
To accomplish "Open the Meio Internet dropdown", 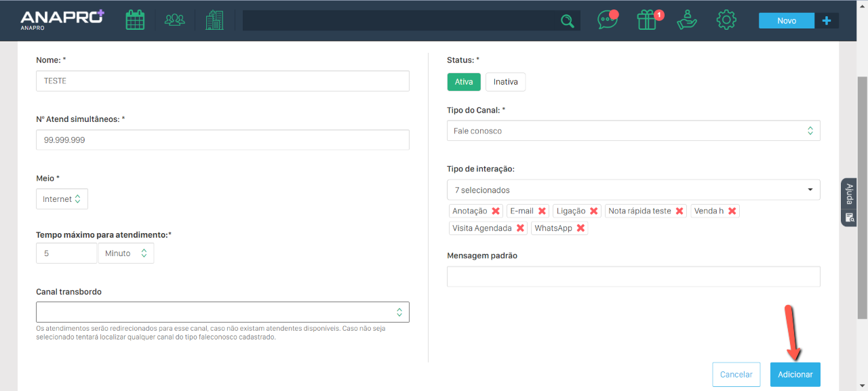I will tap(62, 199).
